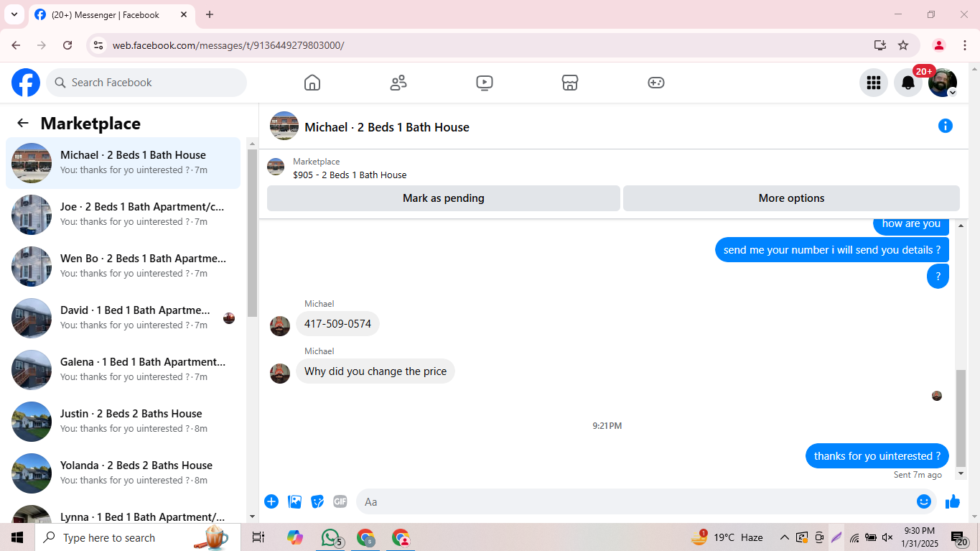
Task: View site information icon beside the URL
Action: (x=98, y=45)
